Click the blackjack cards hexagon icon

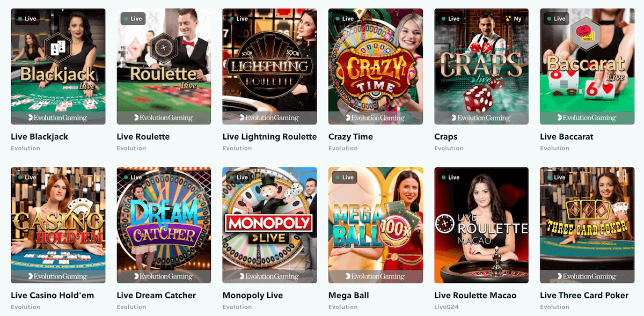coord(57,49)
